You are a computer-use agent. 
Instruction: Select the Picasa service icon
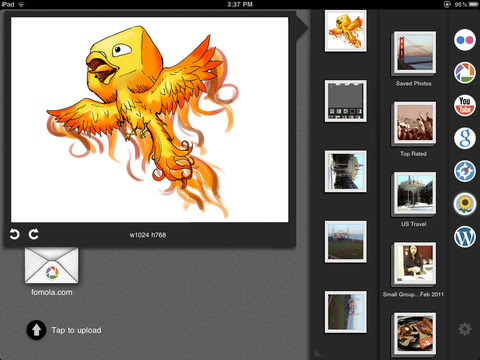coord(465,72)
